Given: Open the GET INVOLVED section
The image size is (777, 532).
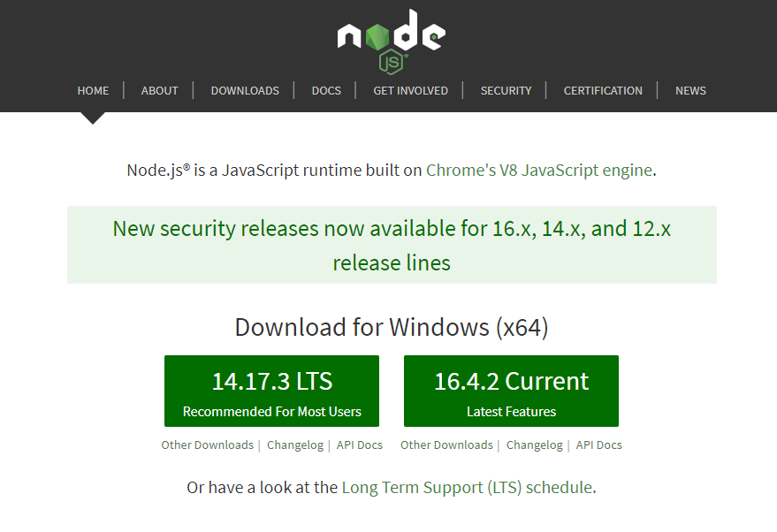Looking at the screenshot, I should (x=410, y=90).
